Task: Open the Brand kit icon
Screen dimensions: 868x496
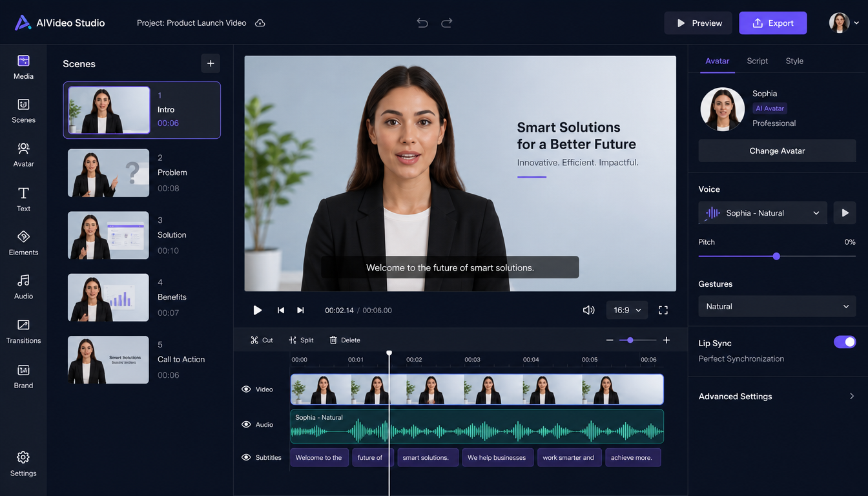Action: pos(23,377)
